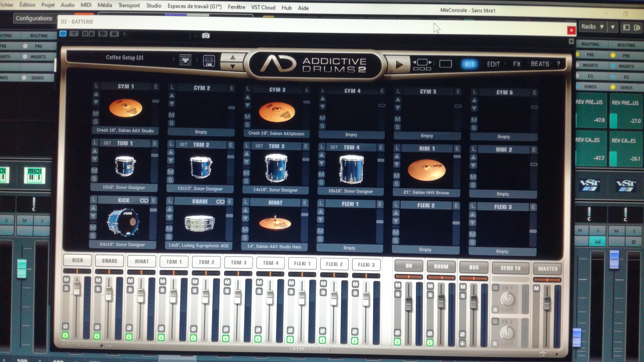
Task: Click the save preset floppy disk icon
Action: click(x=209, y=61)
